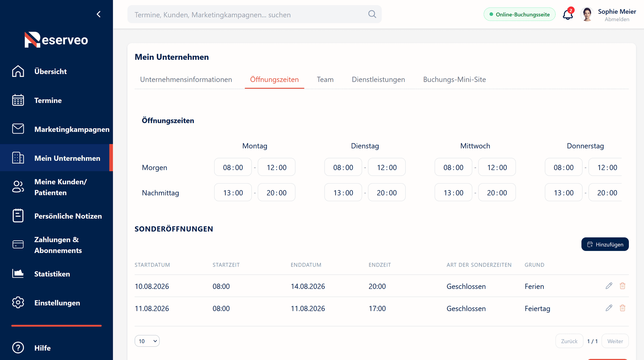Delete the Feiertag special opening row
Image resolution: width=644 pixels, height=360 pixels.
click(623, 308)
